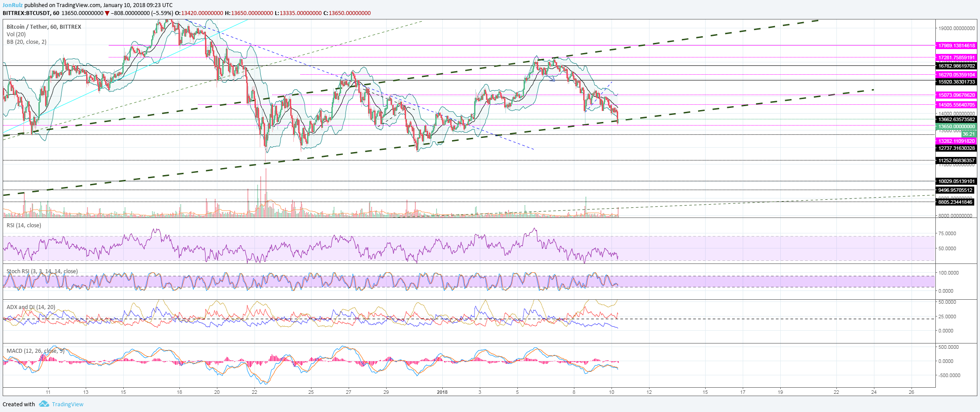Click the -500.0000 MACD axis value
This screenshot has width=980, height=412.
point(949,375)
